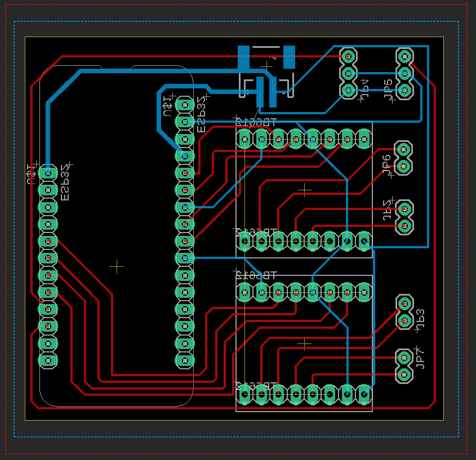This screenshot has width=476, height=460.
Task: Click the bottom pad of header JP5
Action: pos(404,90)
